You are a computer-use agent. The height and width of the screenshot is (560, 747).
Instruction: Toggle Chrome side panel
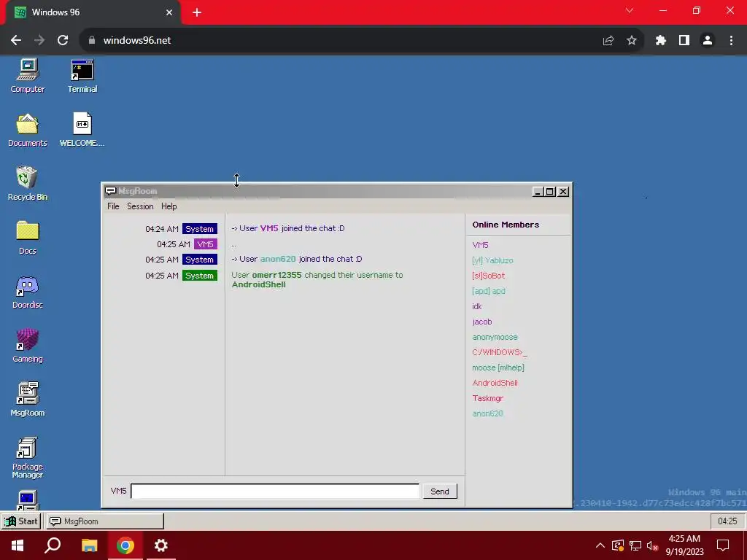coord(684,41)
